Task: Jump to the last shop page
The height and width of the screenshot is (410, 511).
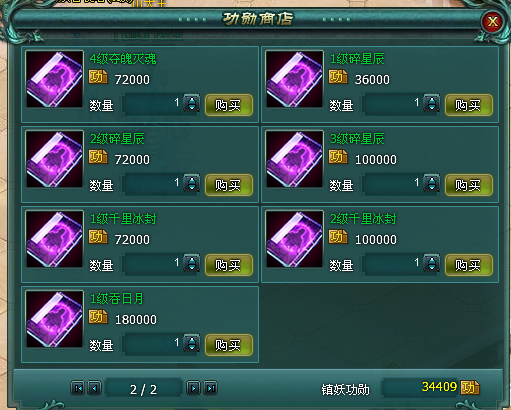Action: coord(211,388)
